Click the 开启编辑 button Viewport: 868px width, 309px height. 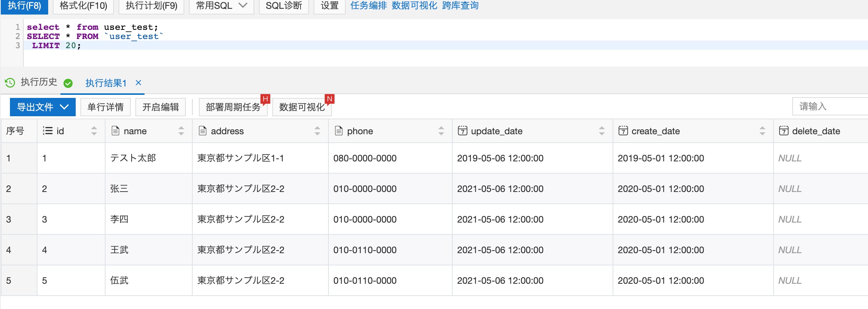tap(161, 107)
